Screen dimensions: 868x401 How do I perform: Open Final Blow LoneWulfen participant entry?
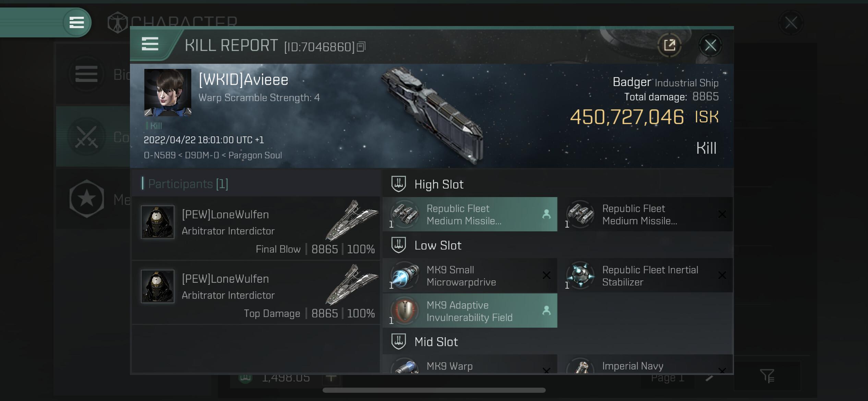[256, 228]
